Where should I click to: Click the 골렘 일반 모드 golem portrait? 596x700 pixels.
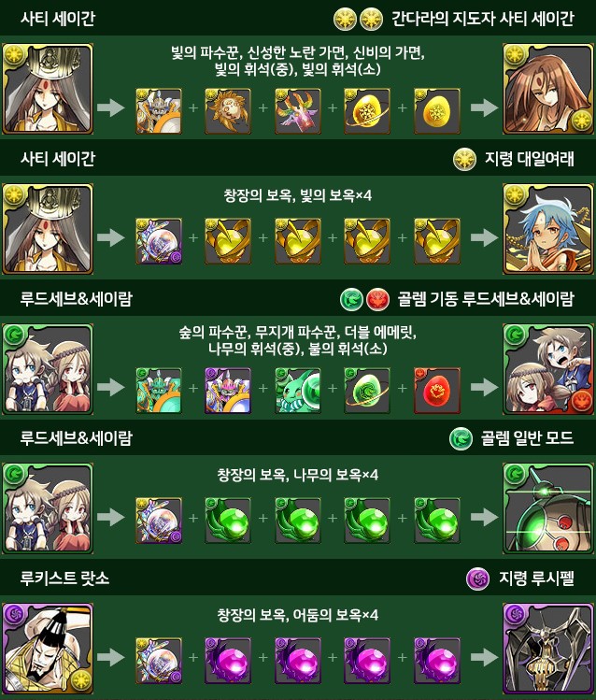(x=548, y=508)
